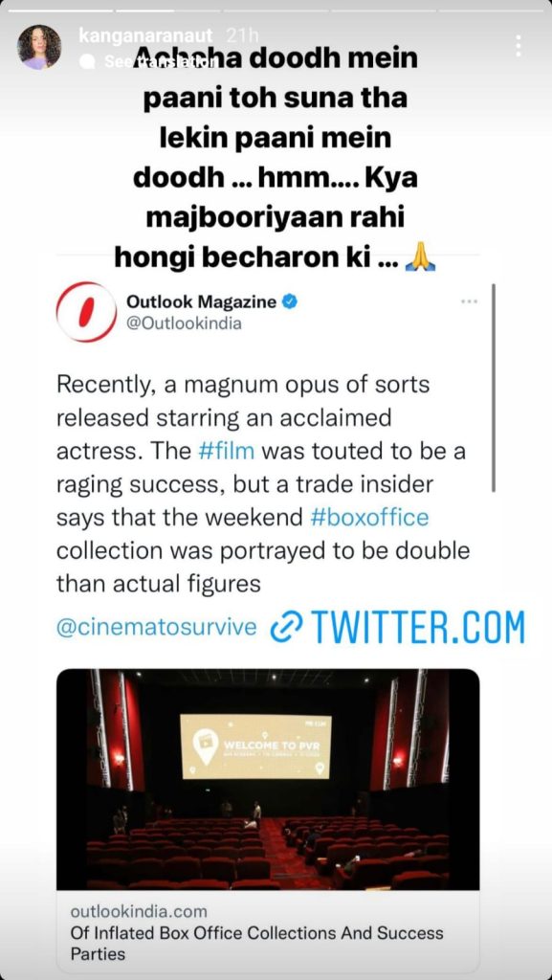
Task: Tap the chain link icon beside TWITTER.COM
Action: (x=286, y=627)
